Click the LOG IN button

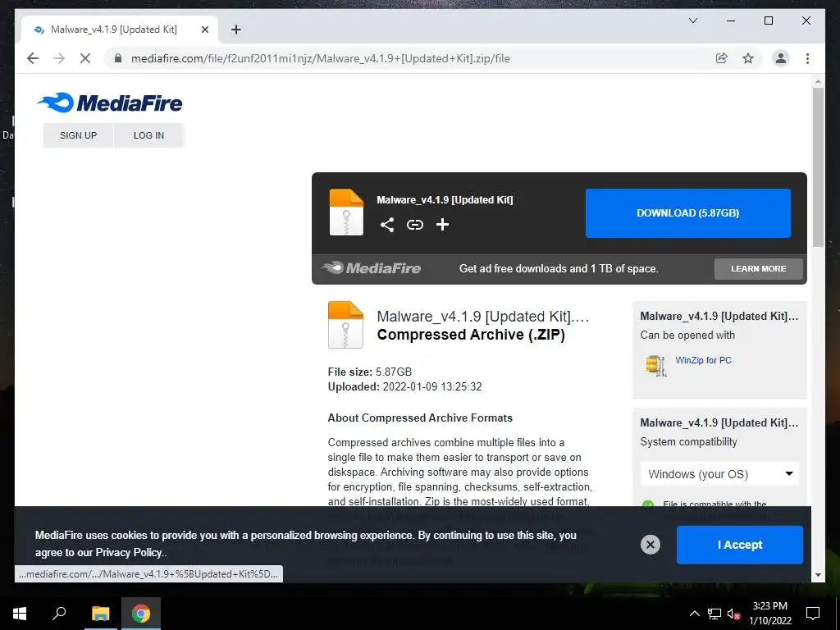click(x=149, y=135)
